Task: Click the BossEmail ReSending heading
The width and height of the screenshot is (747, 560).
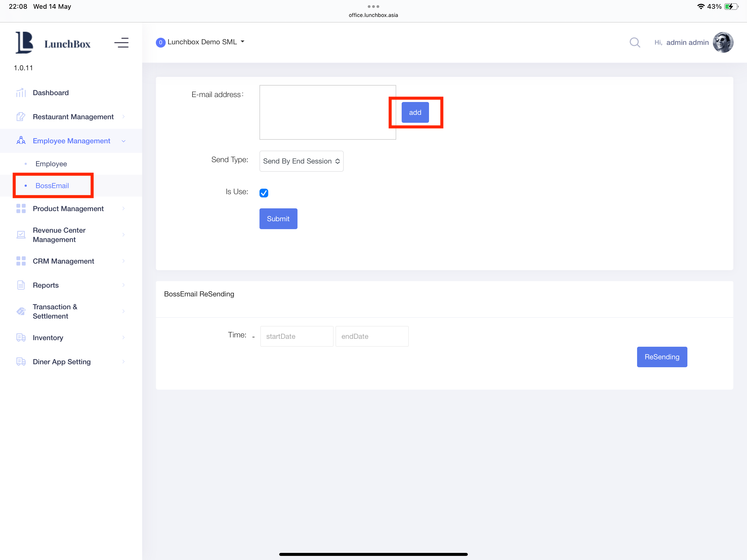Action: [199, 294]
